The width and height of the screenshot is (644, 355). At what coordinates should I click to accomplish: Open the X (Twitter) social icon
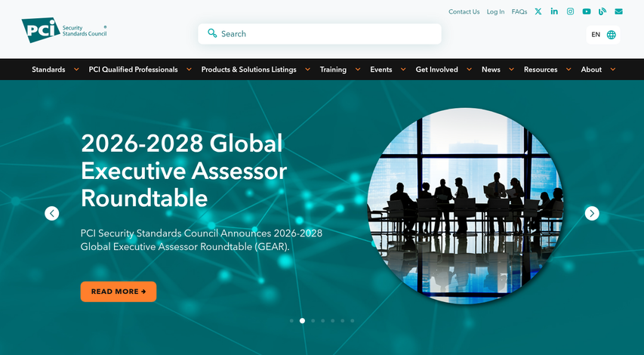point(538,11)
